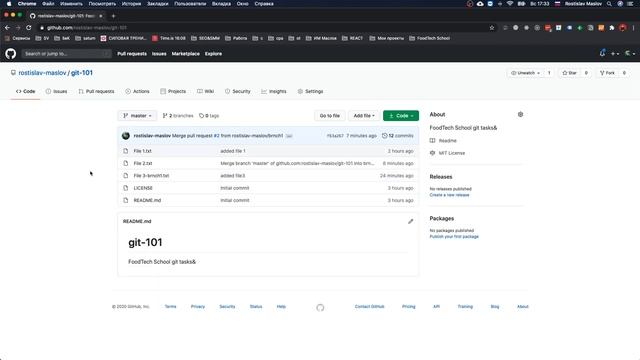The image size is (640, 360).
Task: Open the Unwatch dropdown
Action: click(x=525, y=73)
